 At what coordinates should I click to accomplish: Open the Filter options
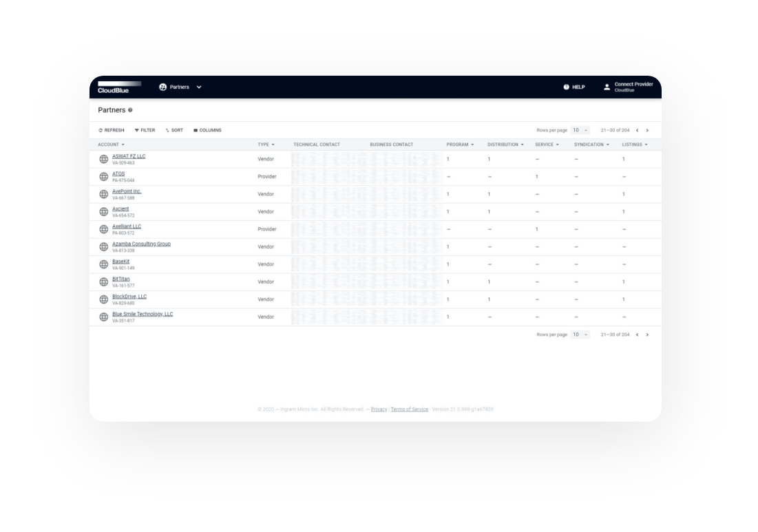(x=145, y=131)
